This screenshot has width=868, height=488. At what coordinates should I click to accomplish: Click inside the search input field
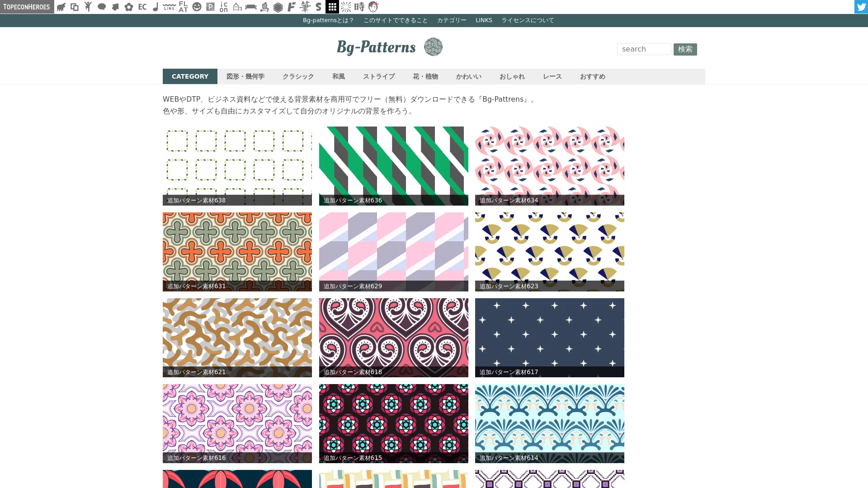tap(644, 49)
